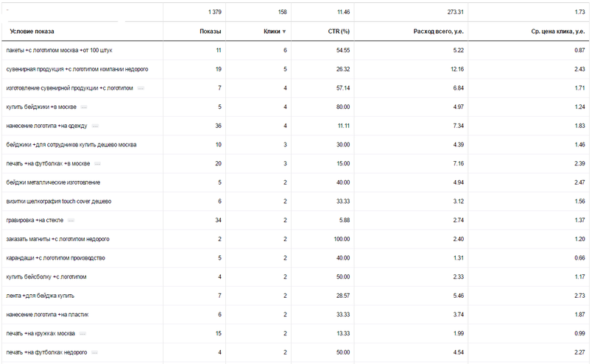The height and width of the screenshot is (364, 592).
Task: Select the average click price total '1.73'
Action: click(579, 12)
